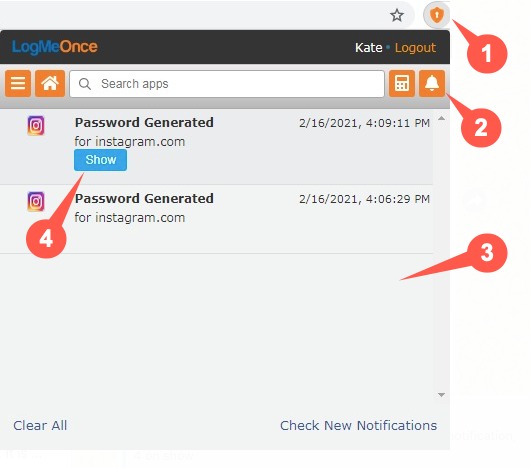
Task: Bookmark page with the star icon
Action: 397,15
